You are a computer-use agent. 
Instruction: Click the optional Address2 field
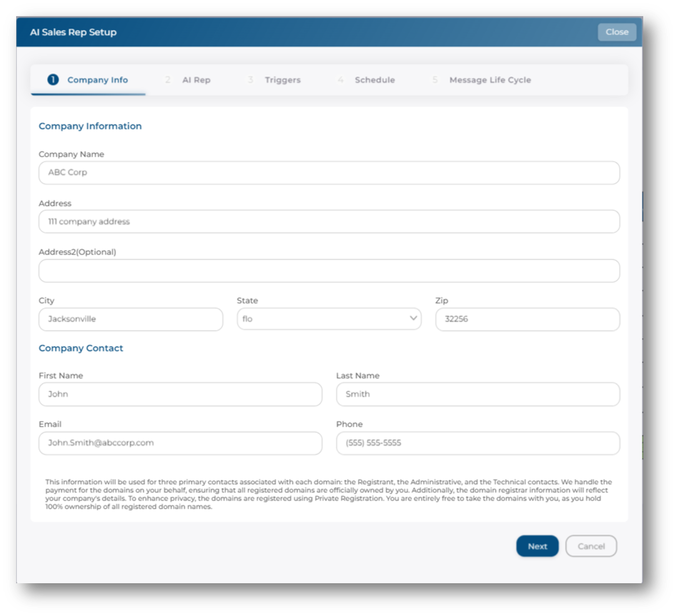point(329,271)
